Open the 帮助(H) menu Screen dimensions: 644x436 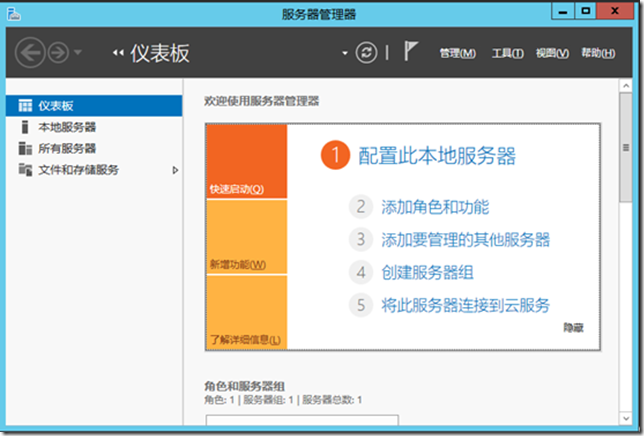598,53
